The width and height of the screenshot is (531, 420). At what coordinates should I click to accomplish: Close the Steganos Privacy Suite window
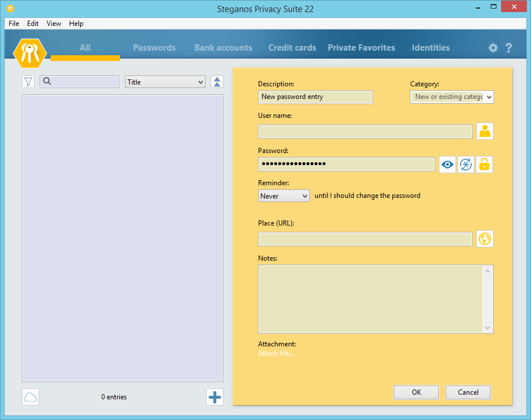(514, 7)
